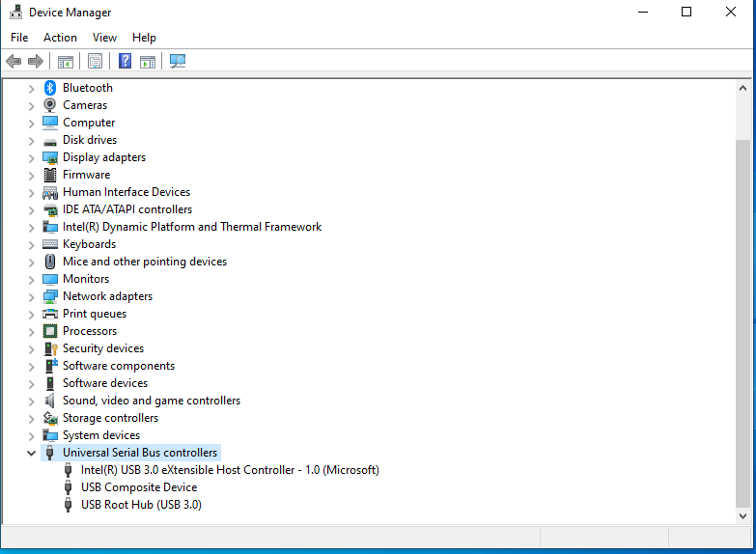Click the Firmware chip icon
Image resolution: width=756 pixels, height=554 pixels.
50,175
